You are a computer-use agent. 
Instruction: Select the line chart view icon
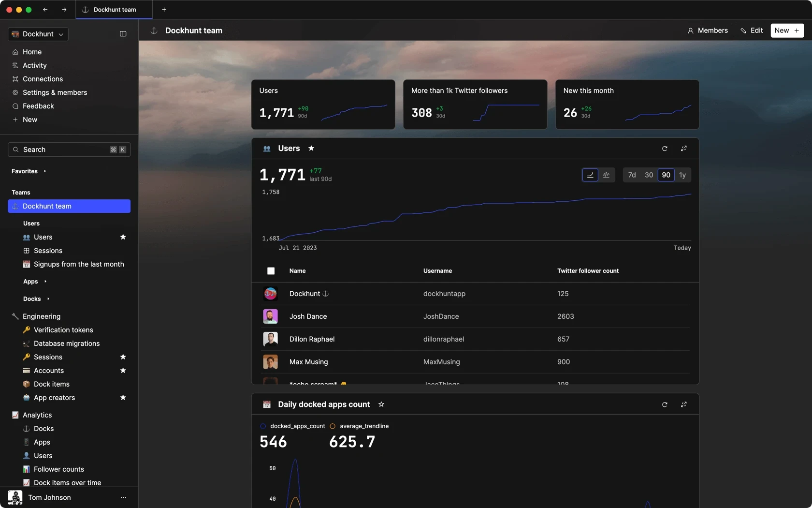pyautogui.click(x=590, y=175)
